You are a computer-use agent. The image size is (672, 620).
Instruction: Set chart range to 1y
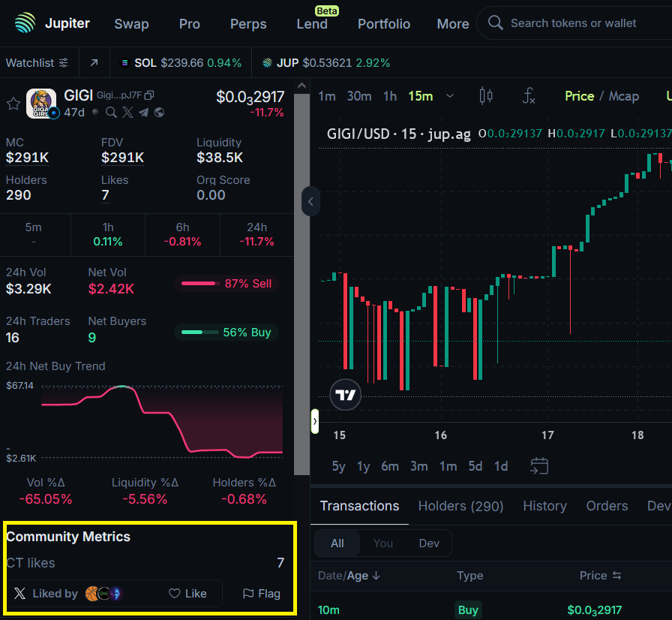point(364,466)
